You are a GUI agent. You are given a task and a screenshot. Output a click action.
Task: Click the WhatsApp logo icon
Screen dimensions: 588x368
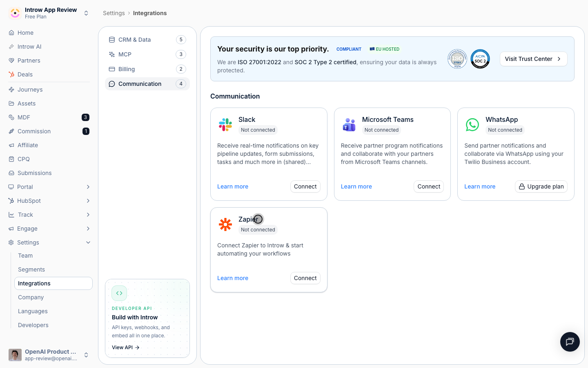[x=472, y=124]
